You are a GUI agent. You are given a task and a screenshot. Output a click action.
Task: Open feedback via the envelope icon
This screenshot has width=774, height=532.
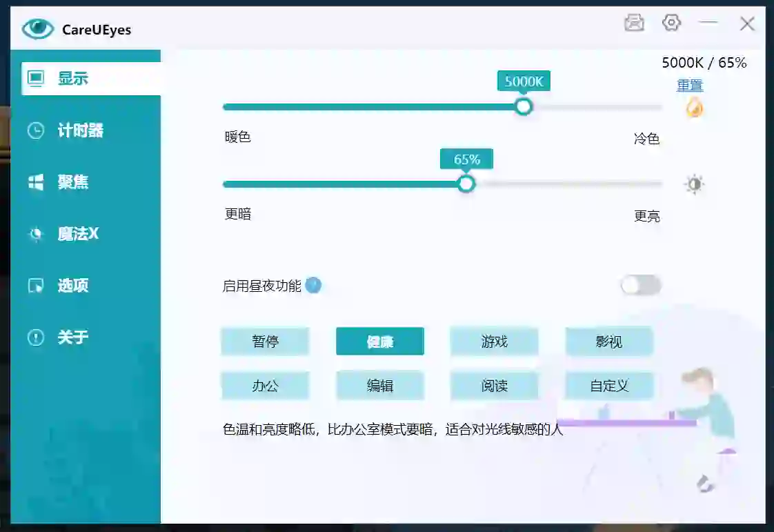635,23
